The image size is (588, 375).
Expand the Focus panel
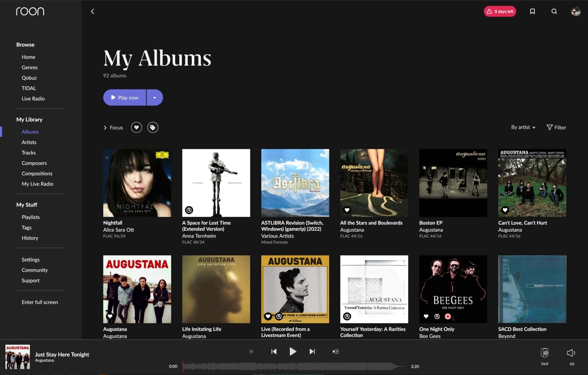[113, 127]
